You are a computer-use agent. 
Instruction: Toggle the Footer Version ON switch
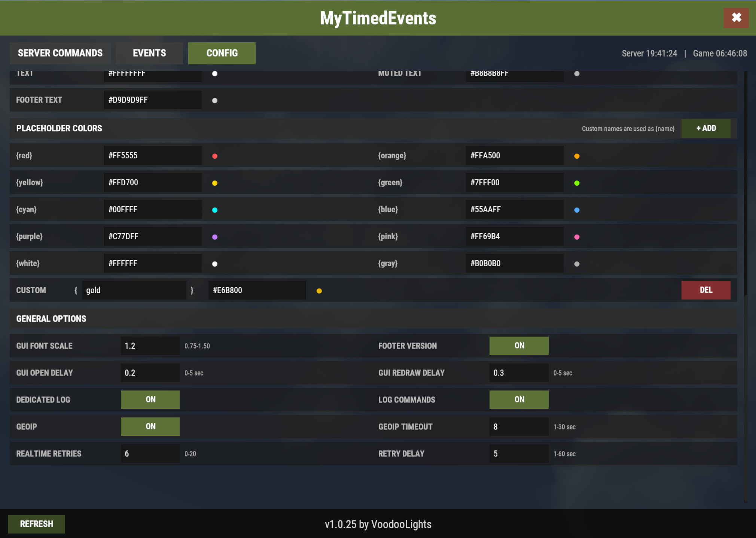[519, 346]
